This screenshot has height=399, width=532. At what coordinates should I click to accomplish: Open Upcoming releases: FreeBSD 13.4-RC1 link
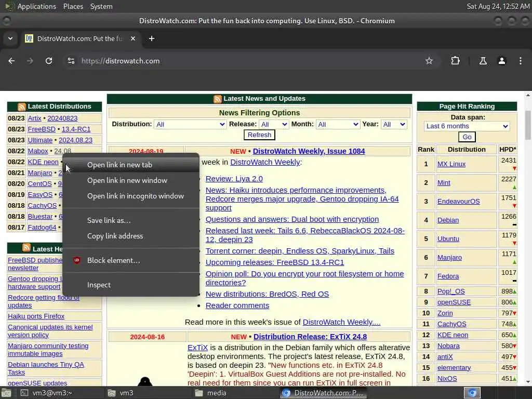(275, 262)
